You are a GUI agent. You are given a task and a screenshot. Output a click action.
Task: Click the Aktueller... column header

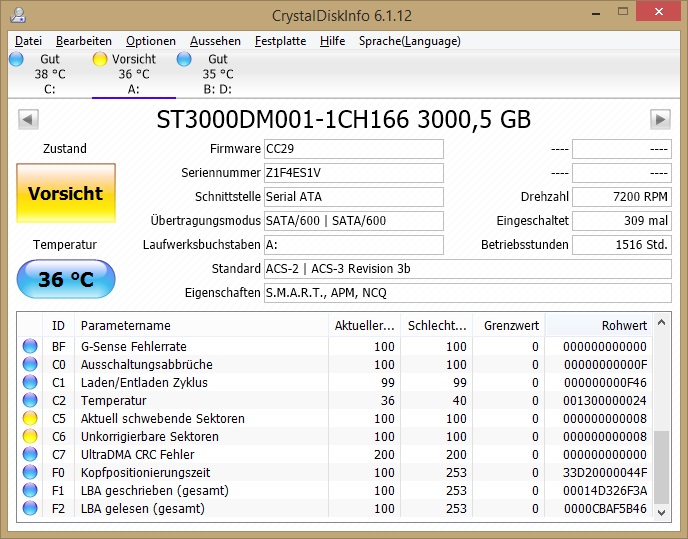coord(364,326)
